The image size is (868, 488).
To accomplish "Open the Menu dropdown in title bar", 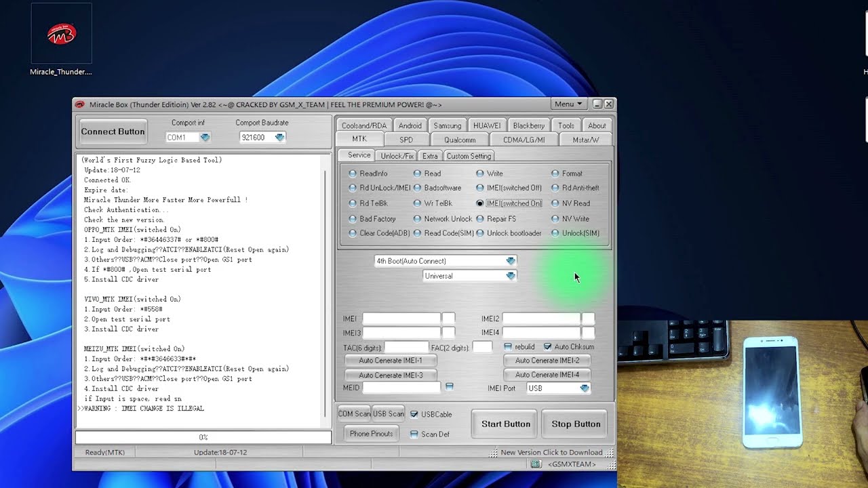I will [x=568, y=104].
